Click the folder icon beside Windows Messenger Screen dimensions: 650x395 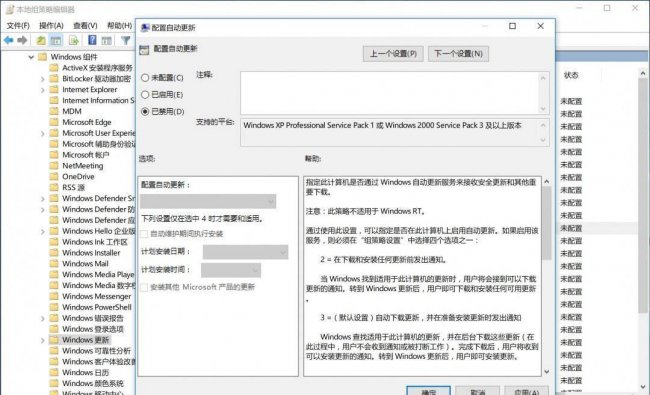[x=54, y=296]
